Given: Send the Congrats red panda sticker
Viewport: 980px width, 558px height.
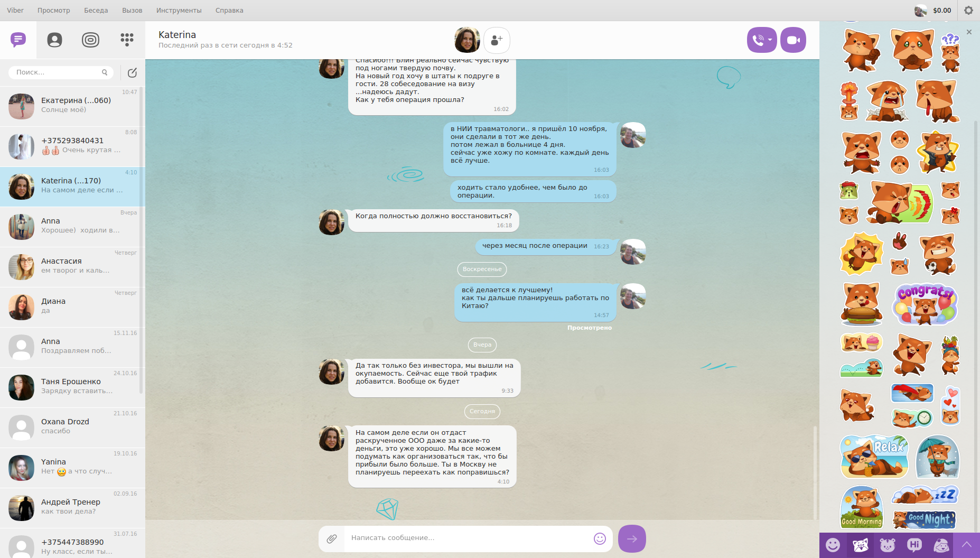Looking at the screenshot, I should click(x=926, y=304).
